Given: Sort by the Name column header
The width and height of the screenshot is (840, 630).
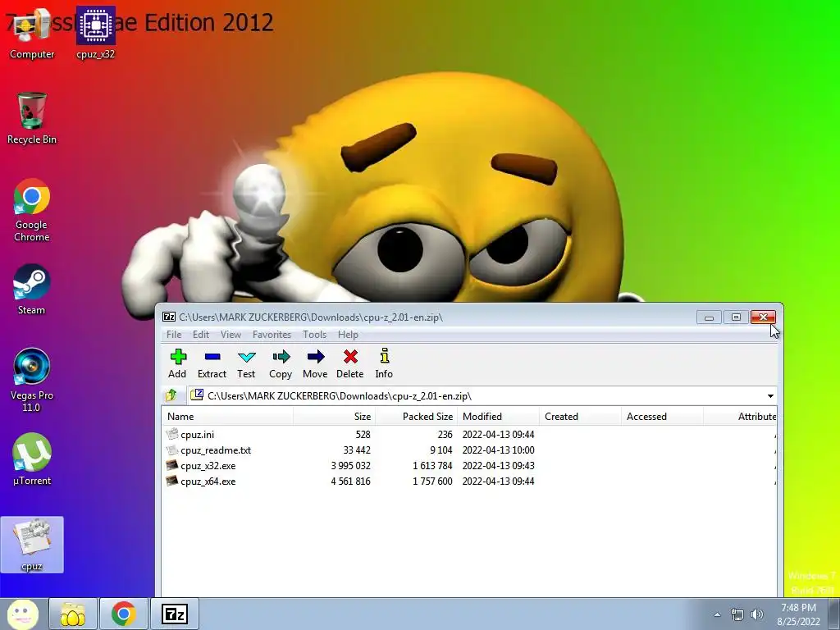Looking at the screenshot, I should [227, 416].
